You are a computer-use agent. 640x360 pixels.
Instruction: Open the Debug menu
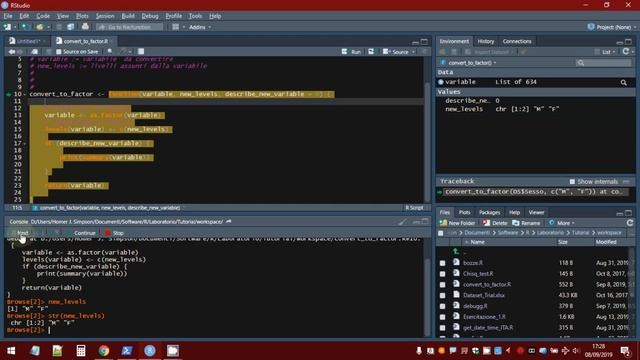(150, 16)
